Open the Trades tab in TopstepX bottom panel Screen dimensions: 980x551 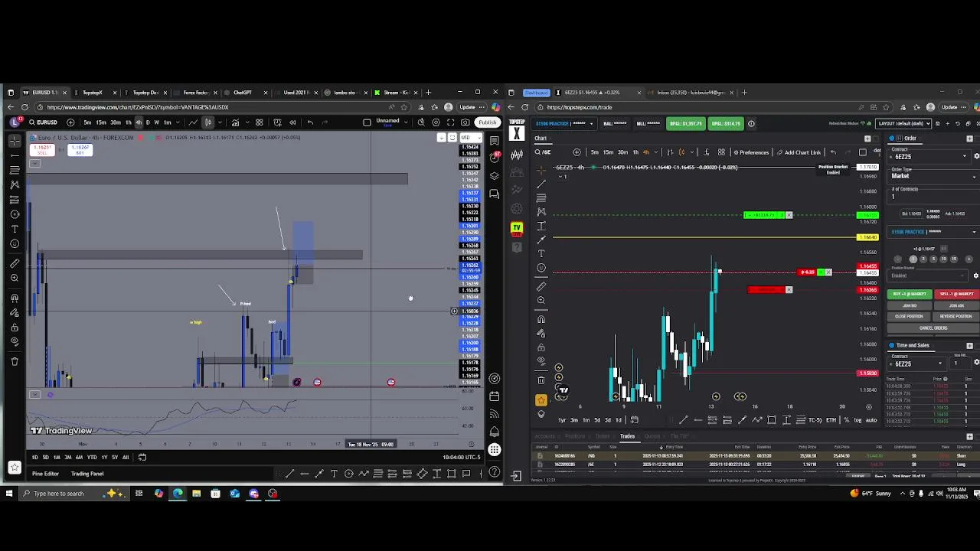click(627, 436)
